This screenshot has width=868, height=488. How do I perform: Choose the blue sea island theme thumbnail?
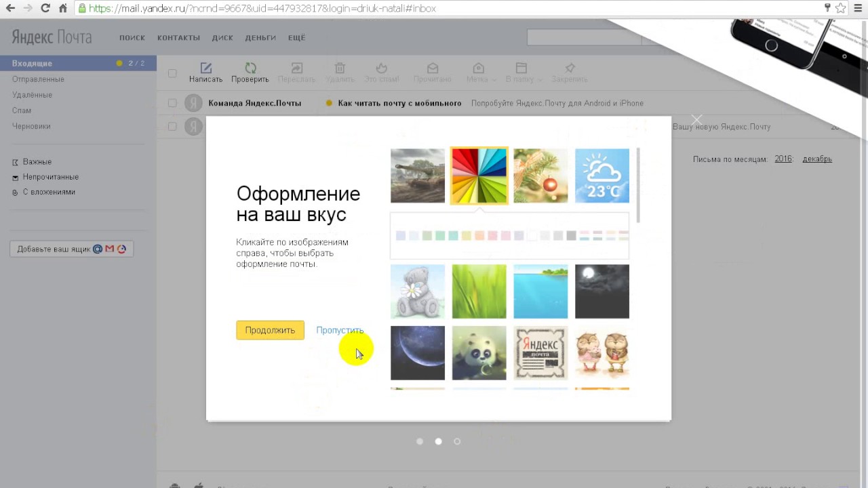coord(540,291)
